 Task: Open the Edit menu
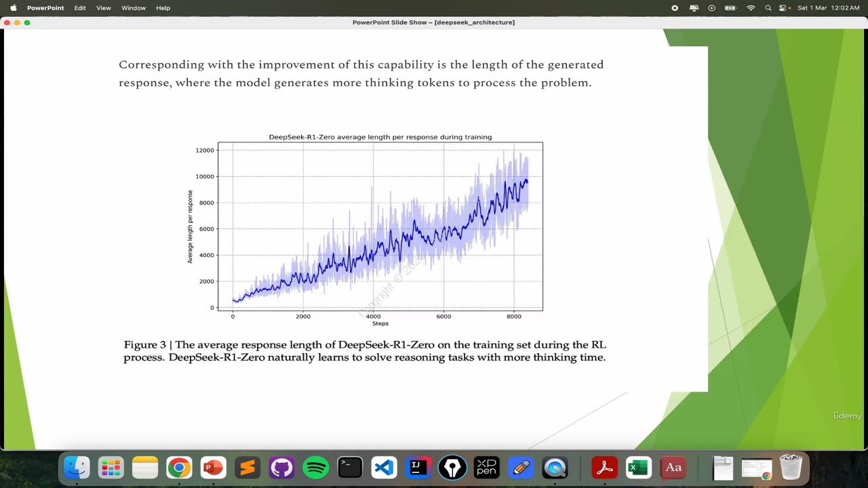[80, 8]
